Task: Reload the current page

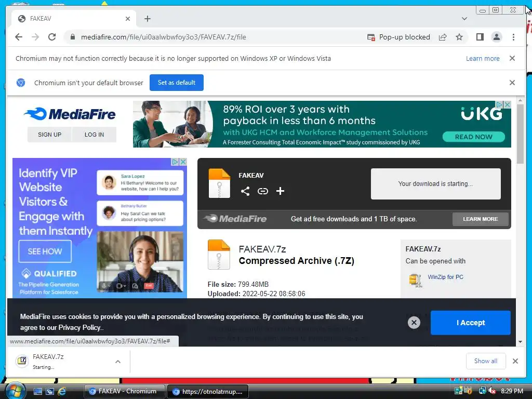Action: [52, 37]
